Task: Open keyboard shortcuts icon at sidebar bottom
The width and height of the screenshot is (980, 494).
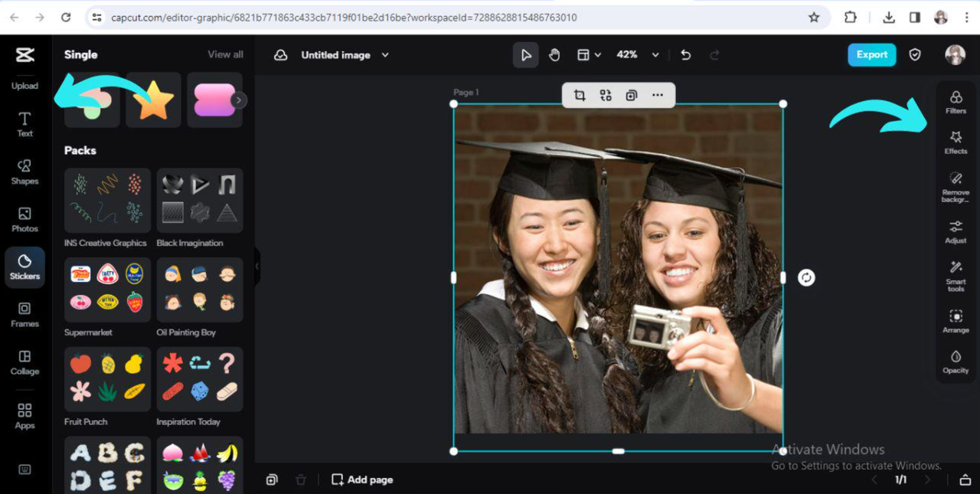Action: coord(24,469)
